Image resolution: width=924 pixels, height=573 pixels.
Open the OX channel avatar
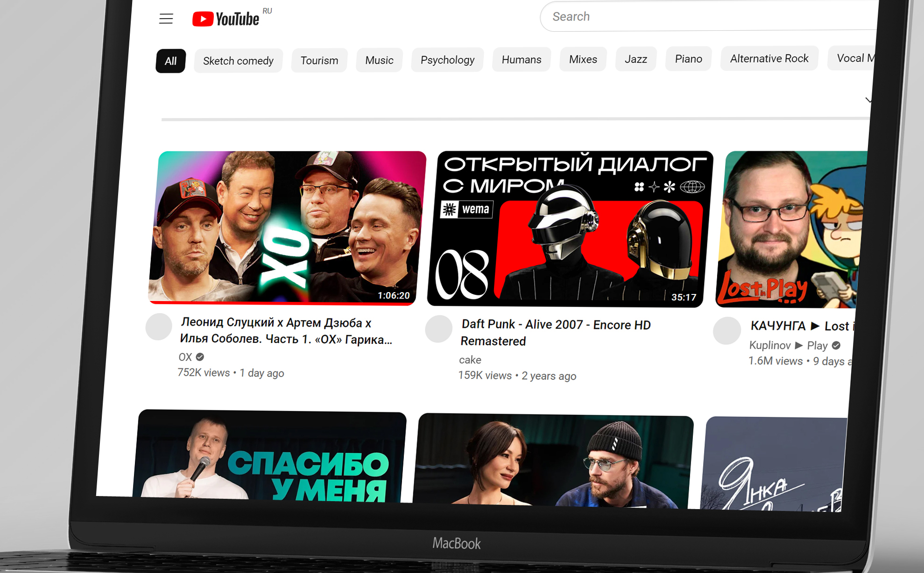(x=159, y=327)
